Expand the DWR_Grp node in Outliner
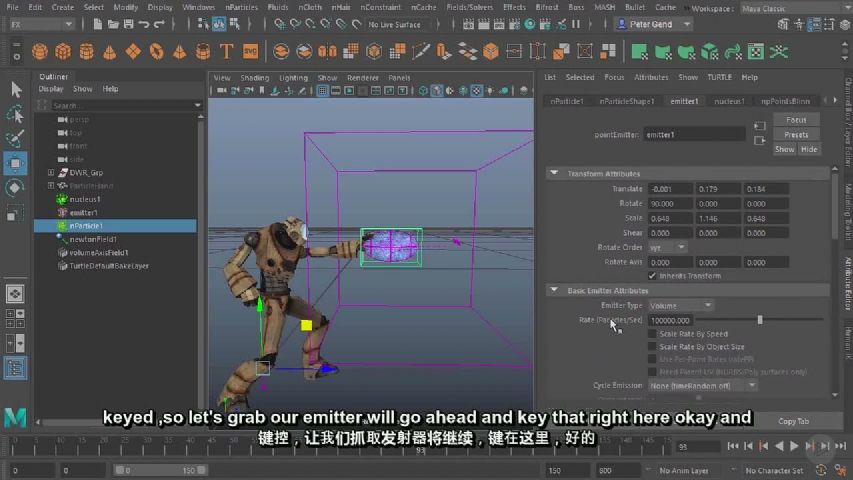This screenshot has height=480, width=853. click(51, 173)
